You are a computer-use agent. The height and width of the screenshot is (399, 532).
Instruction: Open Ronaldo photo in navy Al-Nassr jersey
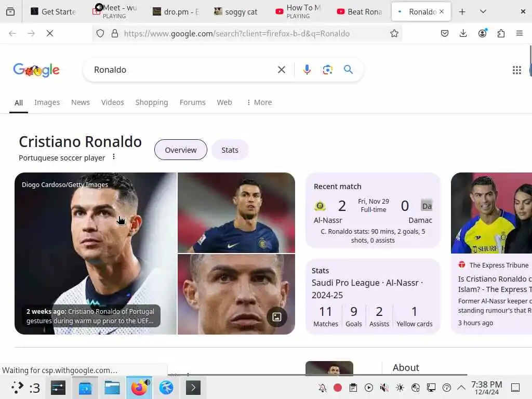236,212
